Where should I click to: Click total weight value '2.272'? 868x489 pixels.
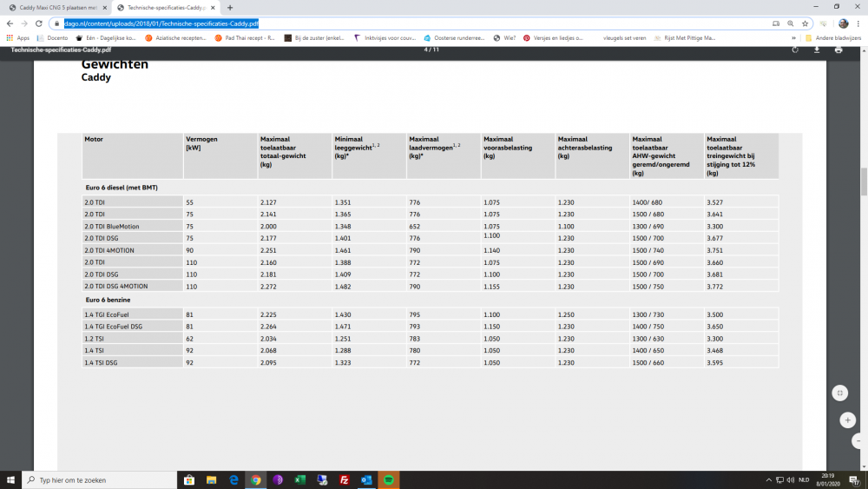click(x=268, y=287)
